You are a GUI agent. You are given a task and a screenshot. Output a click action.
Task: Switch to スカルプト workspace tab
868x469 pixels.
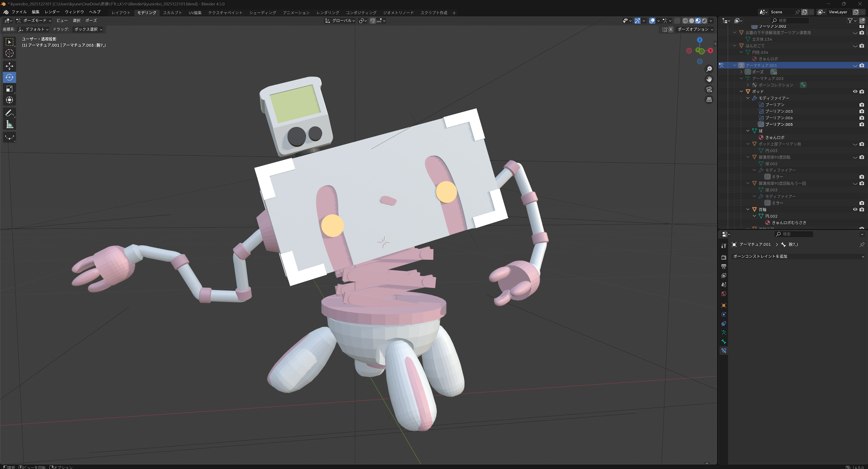click(x=172, y=13)
